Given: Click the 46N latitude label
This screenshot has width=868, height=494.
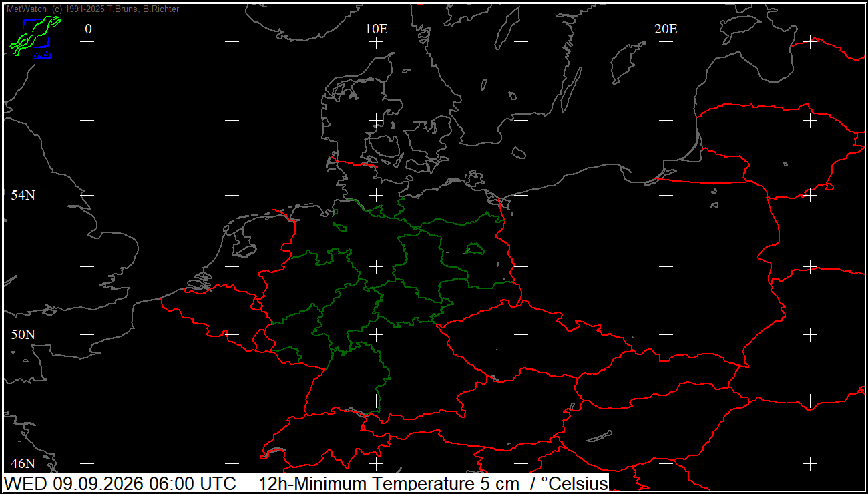Looking at the screenshot, I should pos(23,463).
